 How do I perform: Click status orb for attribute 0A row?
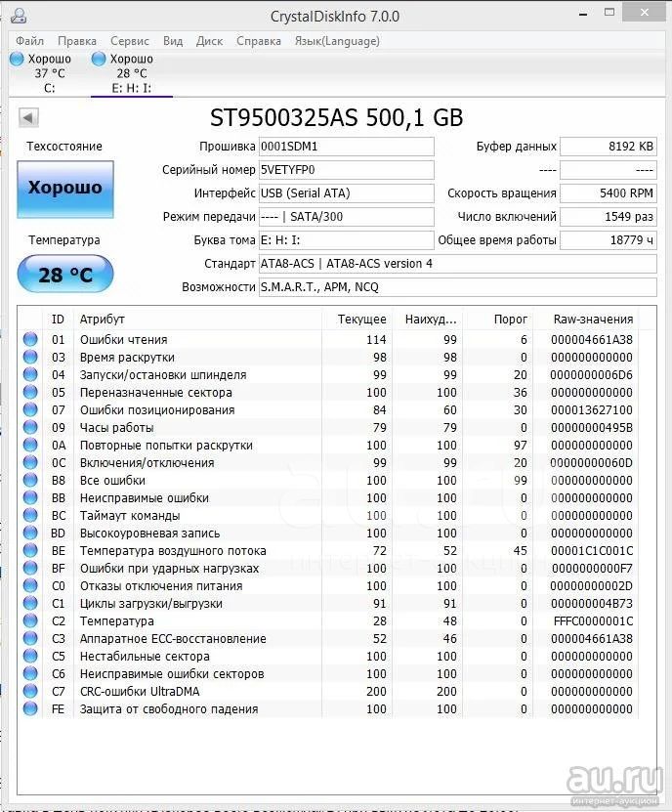30,445
